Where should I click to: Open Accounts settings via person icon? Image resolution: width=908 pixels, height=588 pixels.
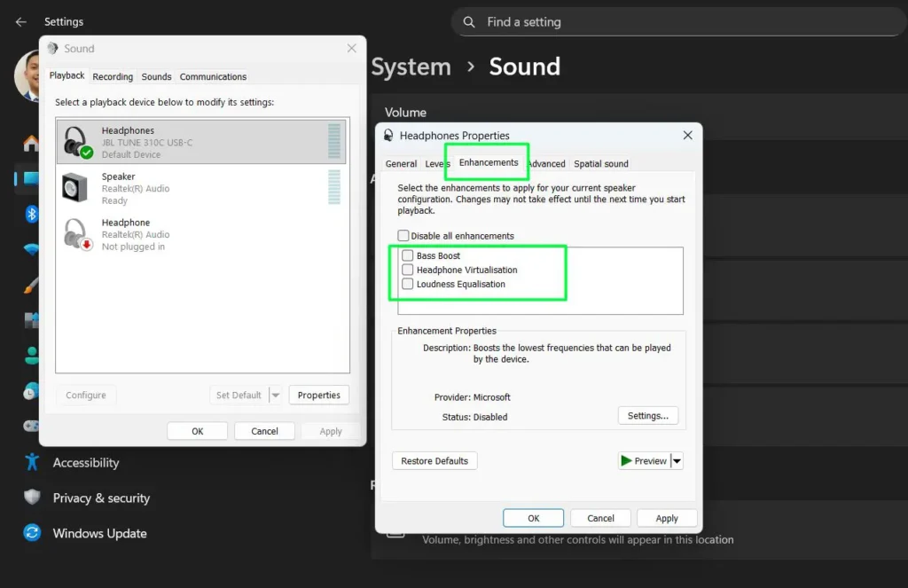(29, 356)
